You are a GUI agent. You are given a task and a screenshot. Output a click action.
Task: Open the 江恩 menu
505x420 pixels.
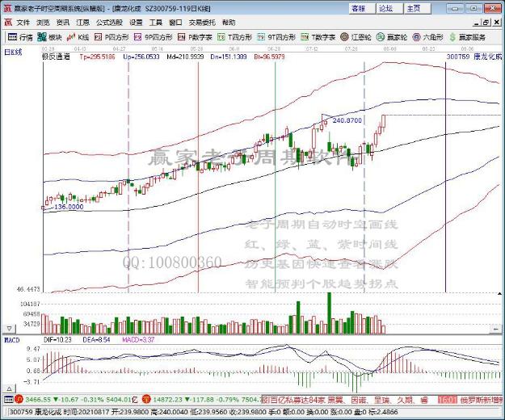(82, 23)
